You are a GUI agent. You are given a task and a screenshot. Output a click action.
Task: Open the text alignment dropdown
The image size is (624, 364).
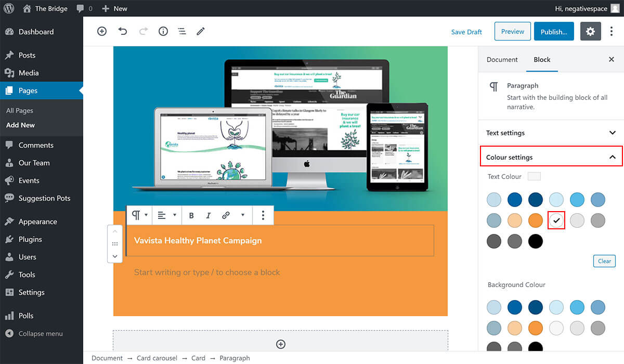point(167,215)
